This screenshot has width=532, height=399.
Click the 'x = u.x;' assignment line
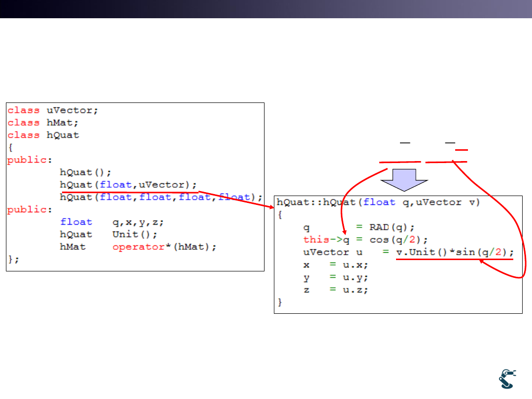pyautogui.click(x=335, y=265)
